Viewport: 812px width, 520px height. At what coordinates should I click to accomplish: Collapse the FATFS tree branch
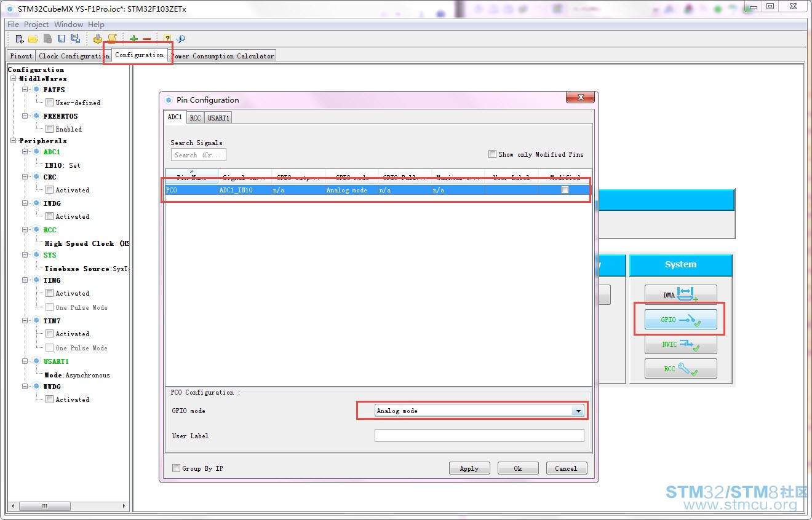point(25,90)
